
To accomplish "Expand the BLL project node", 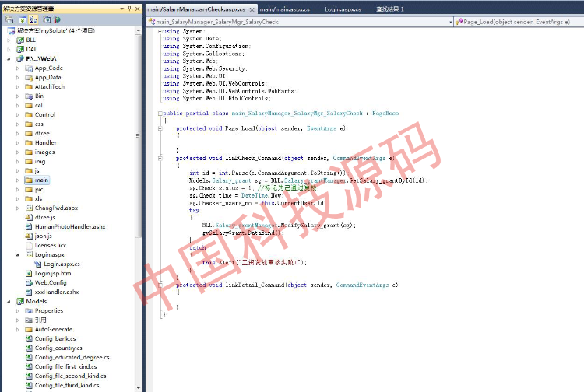I will (x=9, y=40).
